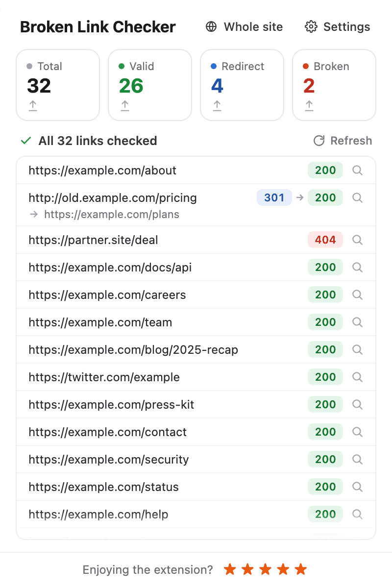Inspect old.example.com/pricing link with magnifier
392x588 pixels.
(358, 198)
